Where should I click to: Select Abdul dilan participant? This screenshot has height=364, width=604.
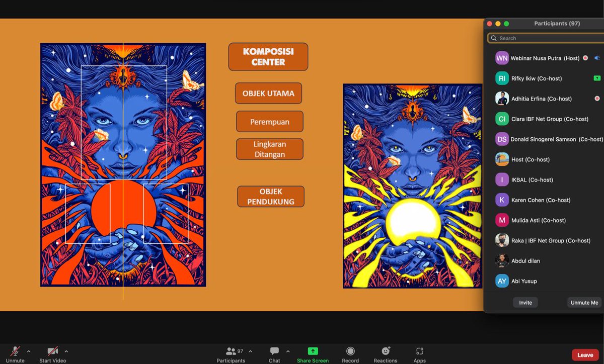point(546,261)
